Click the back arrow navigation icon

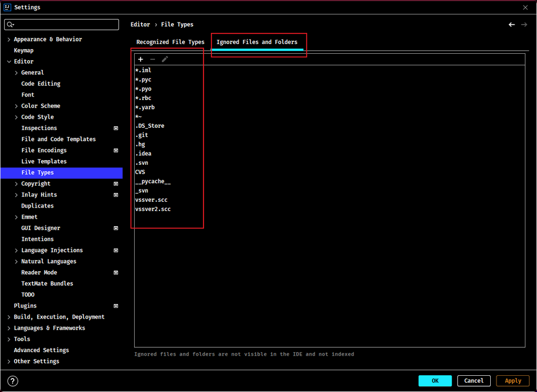tap(512, 25)
